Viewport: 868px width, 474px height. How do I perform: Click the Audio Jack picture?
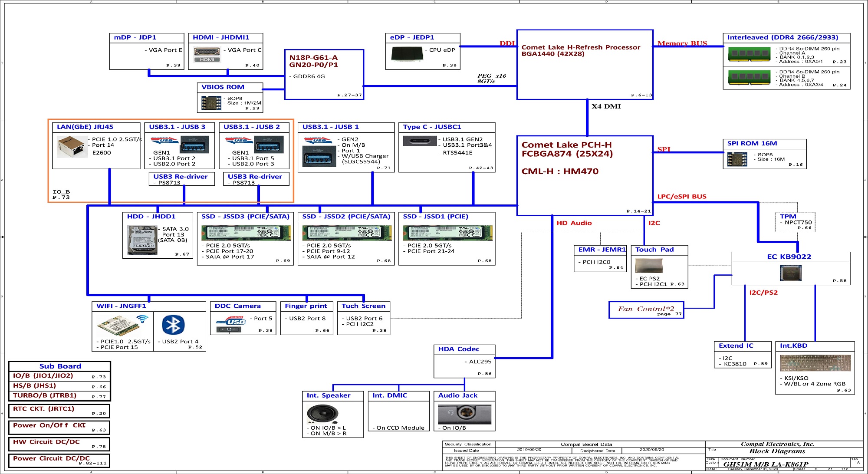pos(464,414)
